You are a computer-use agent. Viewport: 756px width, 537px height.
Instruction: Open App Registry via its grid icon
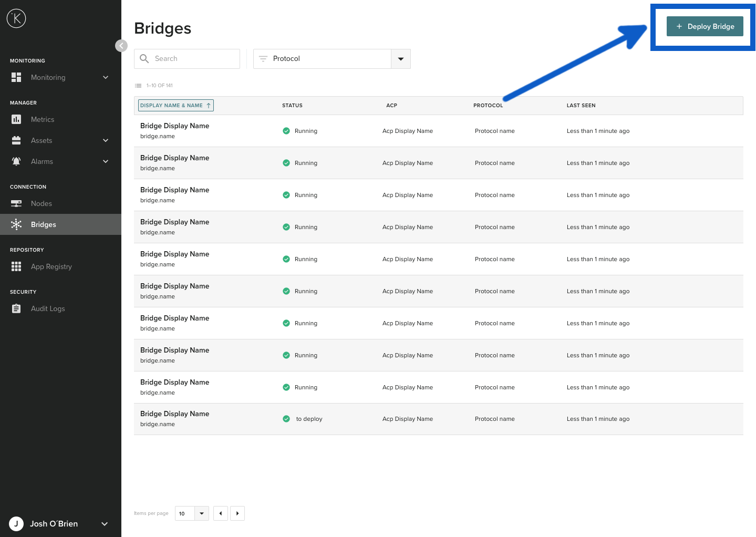point(16,266)
